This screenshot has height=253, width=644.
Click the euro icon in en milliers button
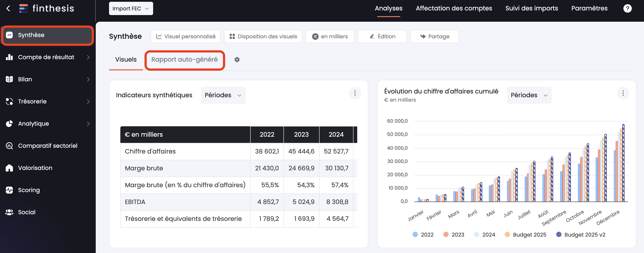(x=315, y=37)
